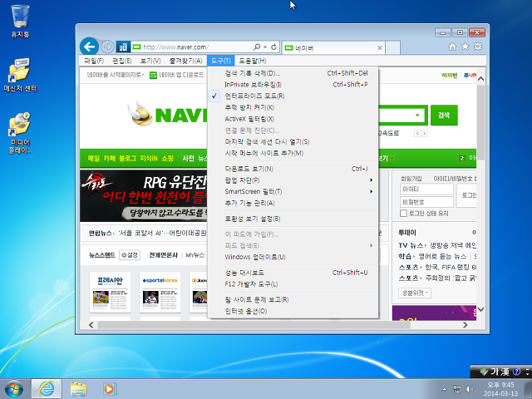The width and height of the screenshot is (532, 399).
Task: Close the open 도구(T) menu
Action: click(220, 61)
